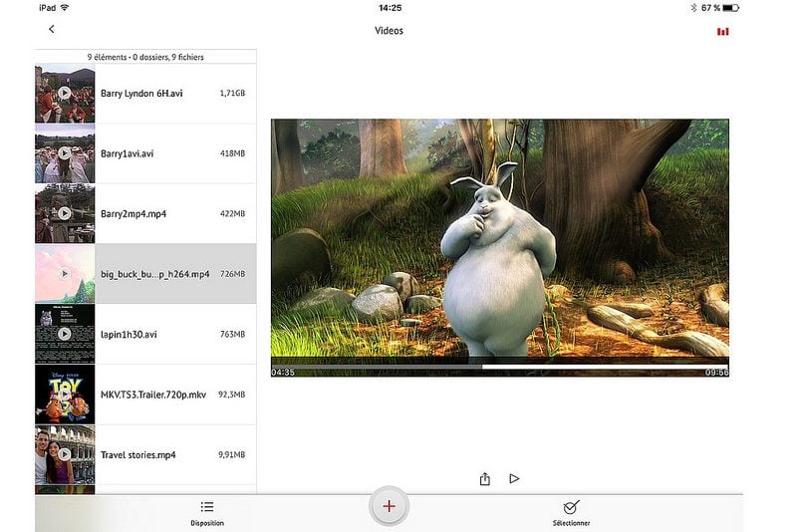Select file name MKV.TS3.Trailer.720p.mkv

click(153, 395)
